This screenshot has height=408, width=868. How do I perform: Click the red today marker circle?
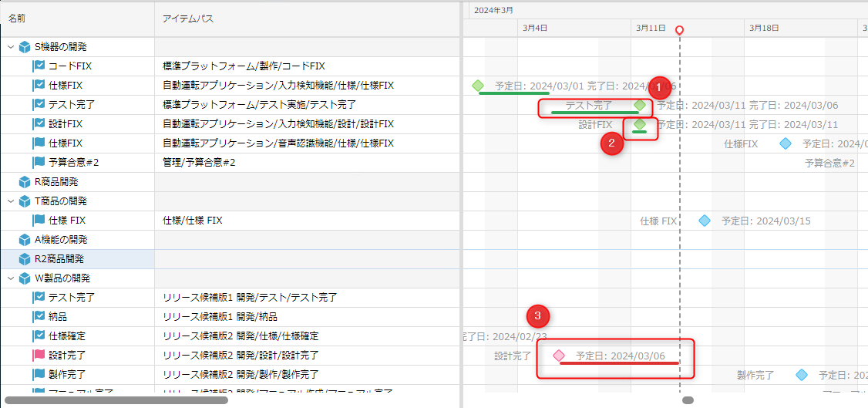679,30
